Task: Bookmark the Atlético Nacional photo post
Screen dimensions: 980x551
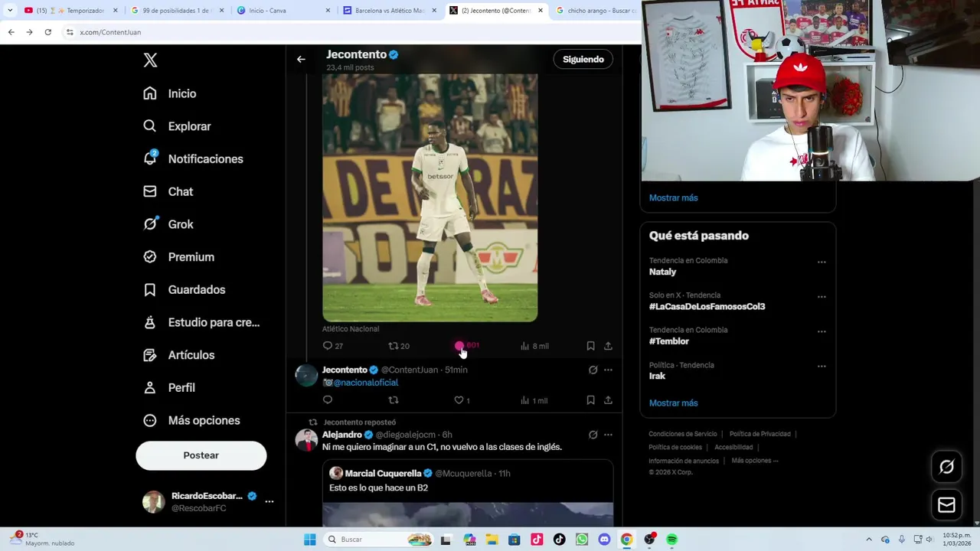Action: (x=590, y=346)
